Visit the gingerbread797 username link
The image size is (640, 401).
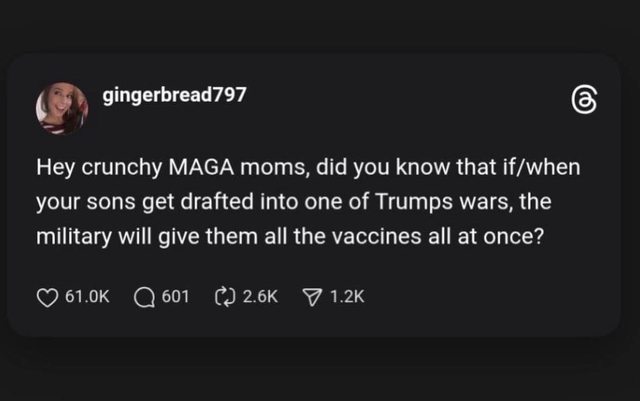pos(175,95)
